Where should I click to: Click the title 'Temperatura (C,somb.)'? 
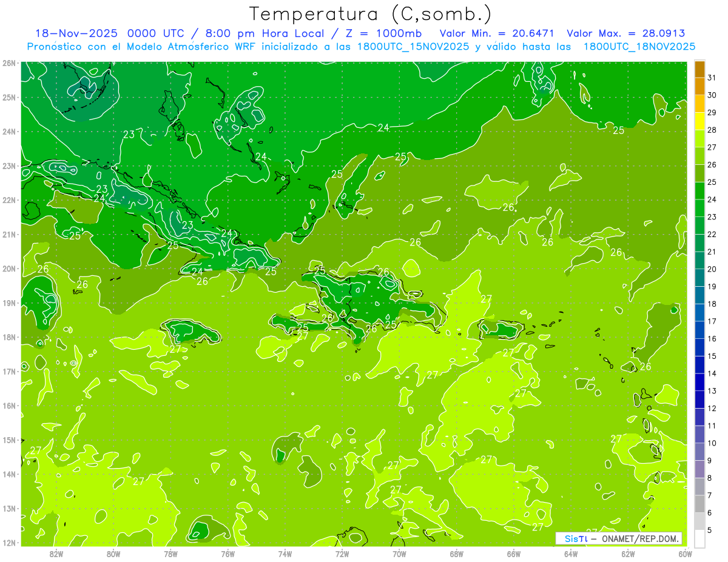pyautogui.click(x=370, y=14)
